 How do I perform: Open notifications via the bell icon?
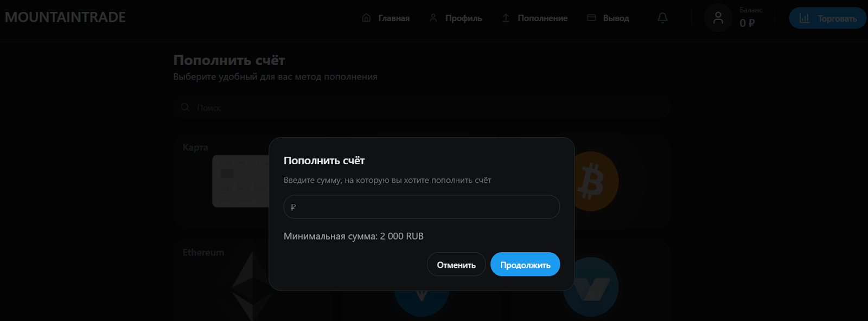point(662,18)
